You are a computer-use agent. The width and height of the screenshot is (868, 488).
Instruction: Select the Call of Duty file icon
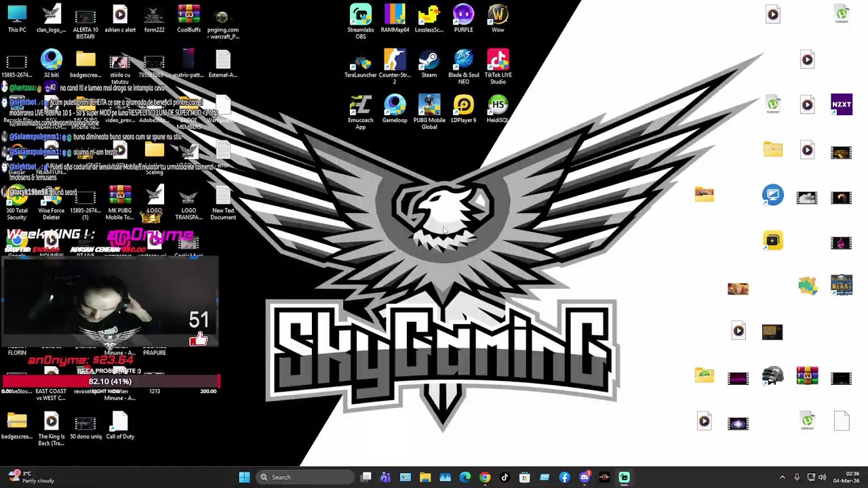(x=120, y=425)
